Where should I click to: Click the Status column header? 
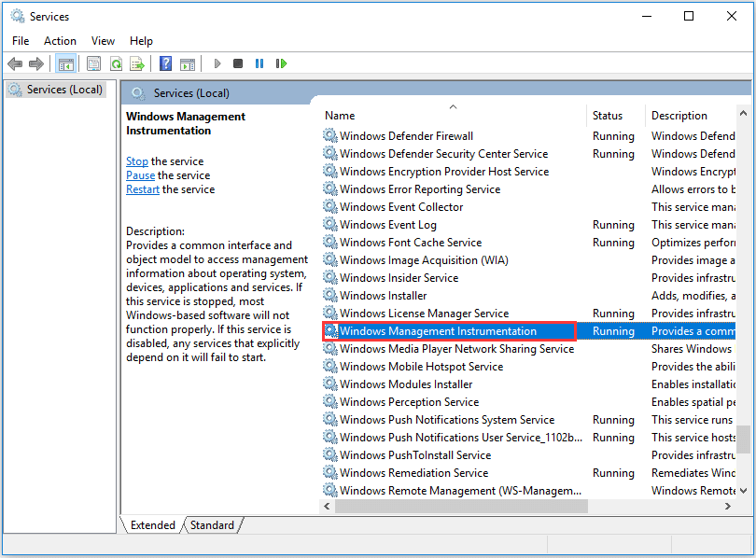[x=607, y=116]
